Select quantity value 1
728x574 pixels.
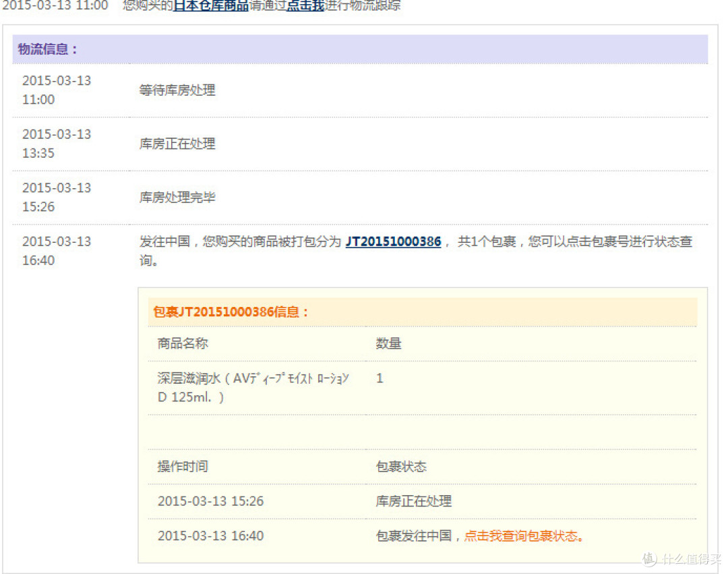tap(380, 378)
